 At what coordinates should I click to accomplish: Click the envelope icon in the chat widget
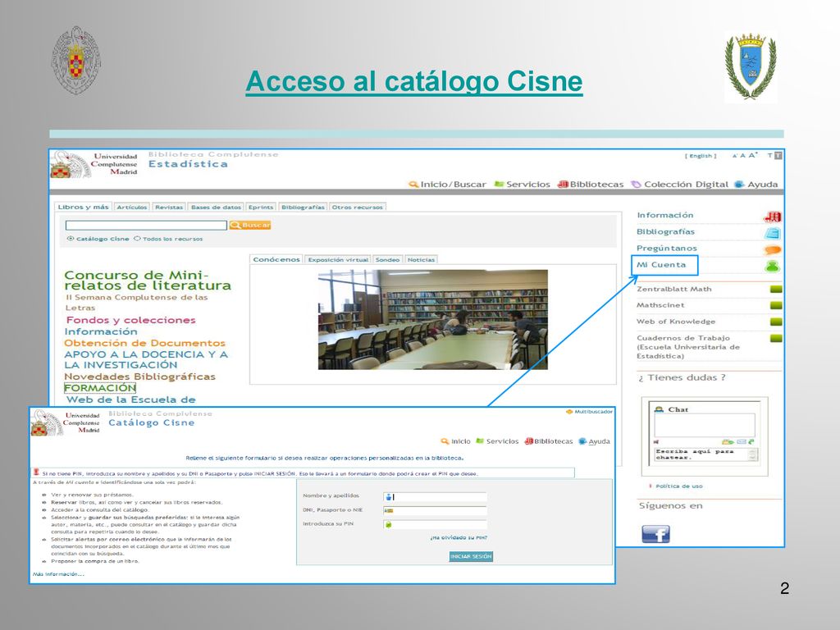(x=742, y=442)
